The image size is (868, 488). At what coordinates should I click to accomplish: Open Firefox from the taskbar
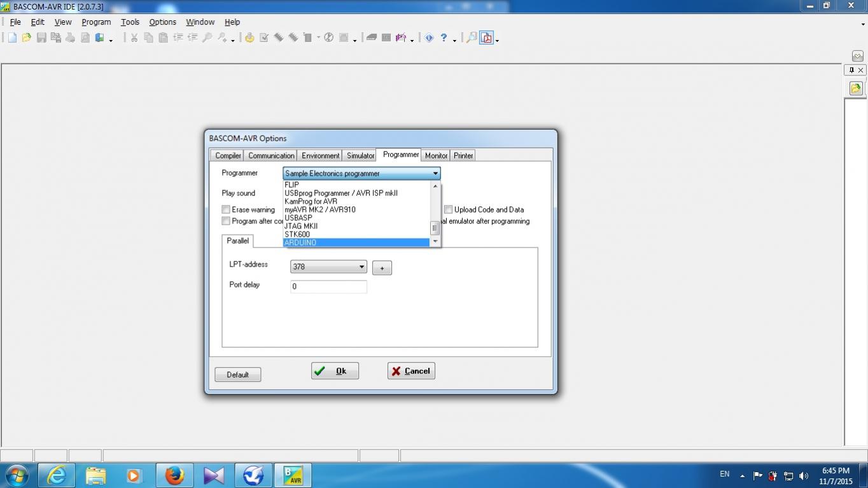(x=174, y=475)
